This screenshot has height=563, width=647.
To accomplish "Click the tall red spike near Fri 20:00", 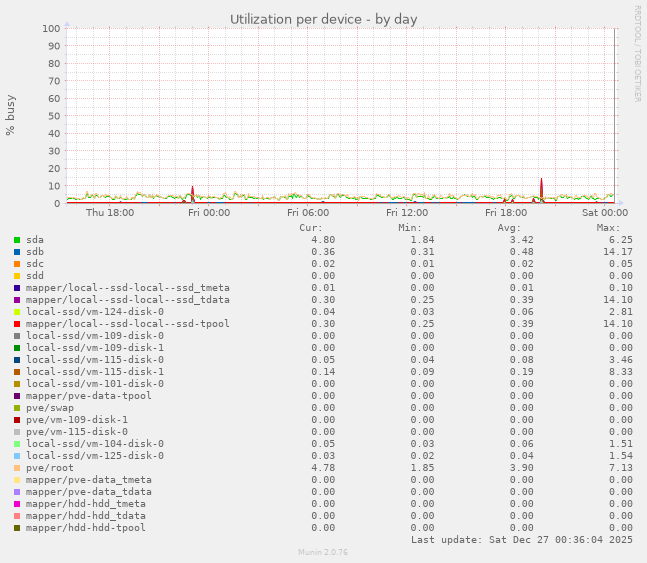I will pyautogui.click(x=541, y=190).
